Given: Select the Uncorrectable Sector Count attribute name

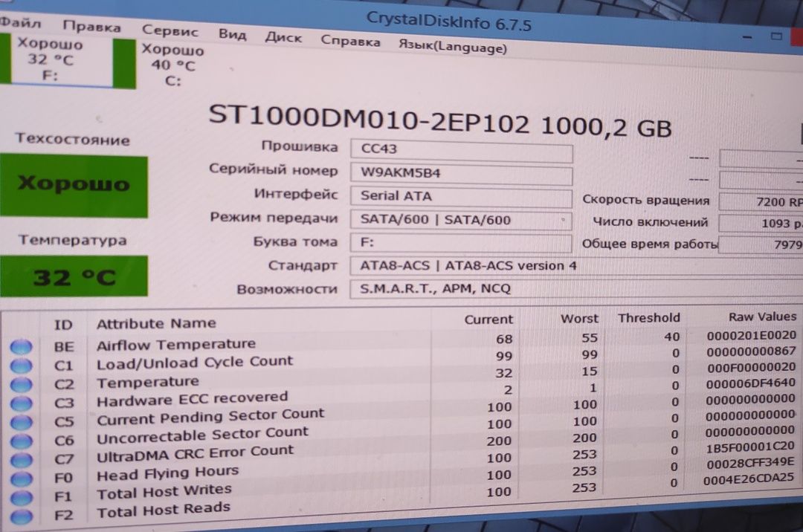Looking at the screenshot, I should click(x=202, y=435).
